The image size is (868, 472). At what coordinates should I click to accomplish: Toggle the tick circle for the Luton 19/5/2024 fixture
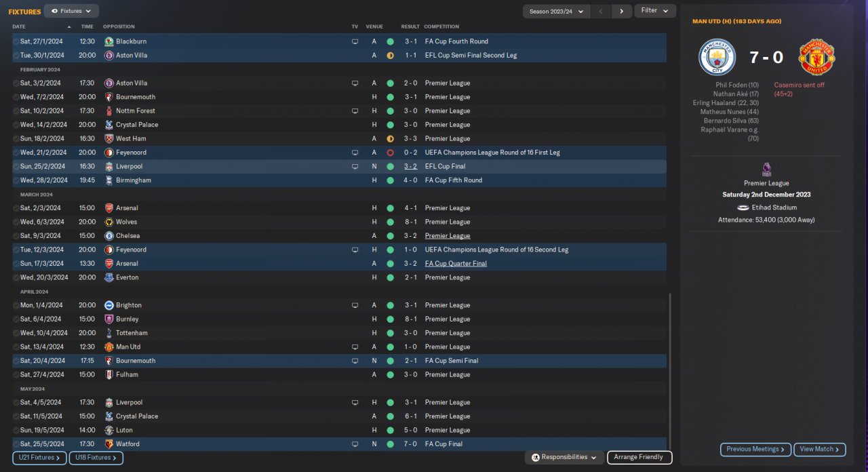pos(16,430)
